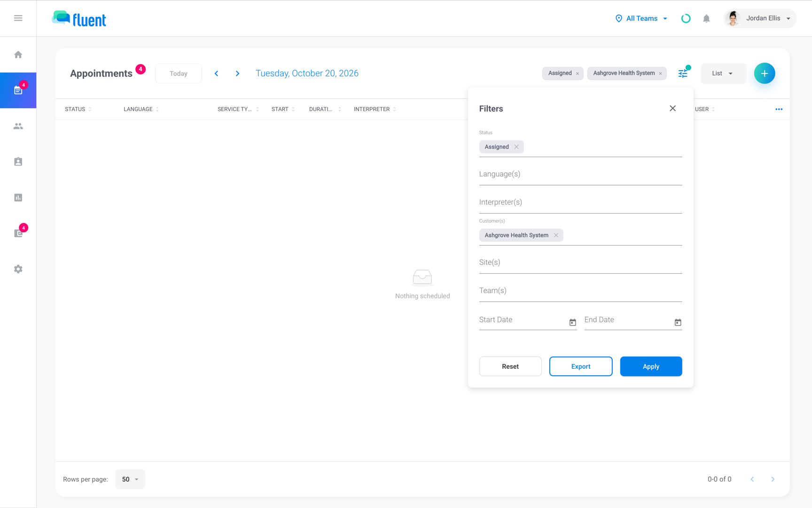Add a new appointment with plus button
Image resolution: width=812 pixels, height=508 pixels.
tap(765, 73)
